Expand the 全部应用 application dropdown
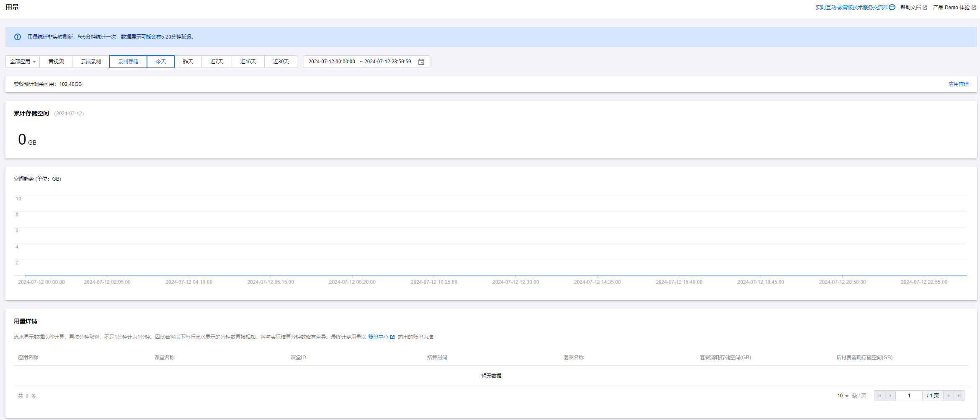 [x=23, y=62]
